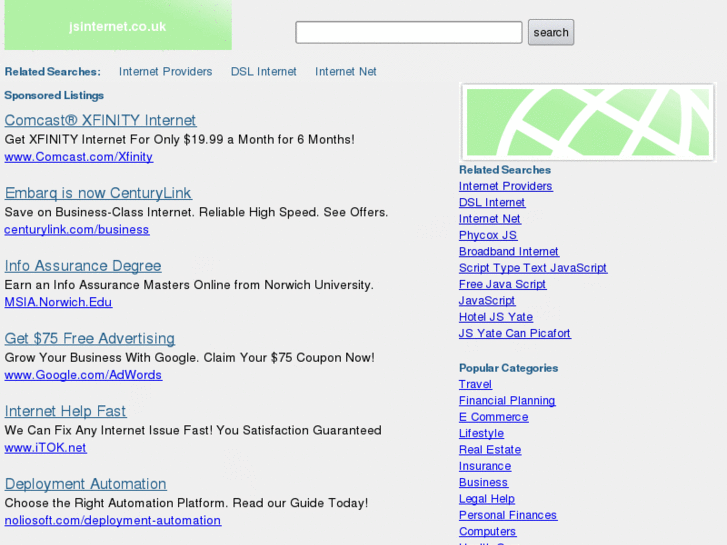727x545 pixels.
Task: Open Script Type Text JavaScript link
Action: click(x=533, y=268)
